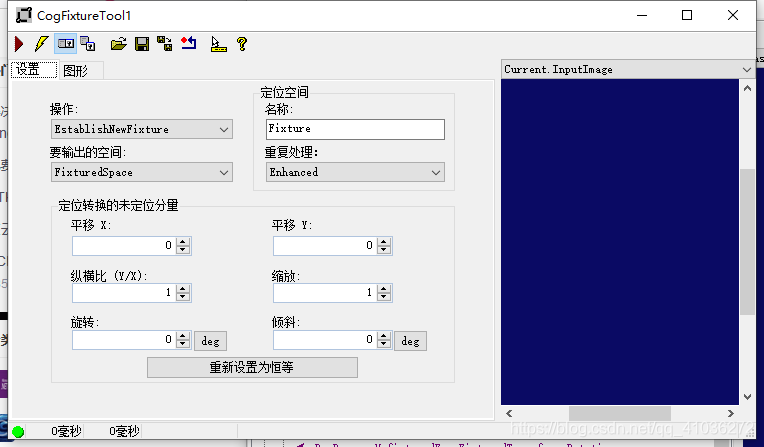Click the image display vertical scroll down arrow
The height and width of the screenshot is (447, 764).
point(747,397)
